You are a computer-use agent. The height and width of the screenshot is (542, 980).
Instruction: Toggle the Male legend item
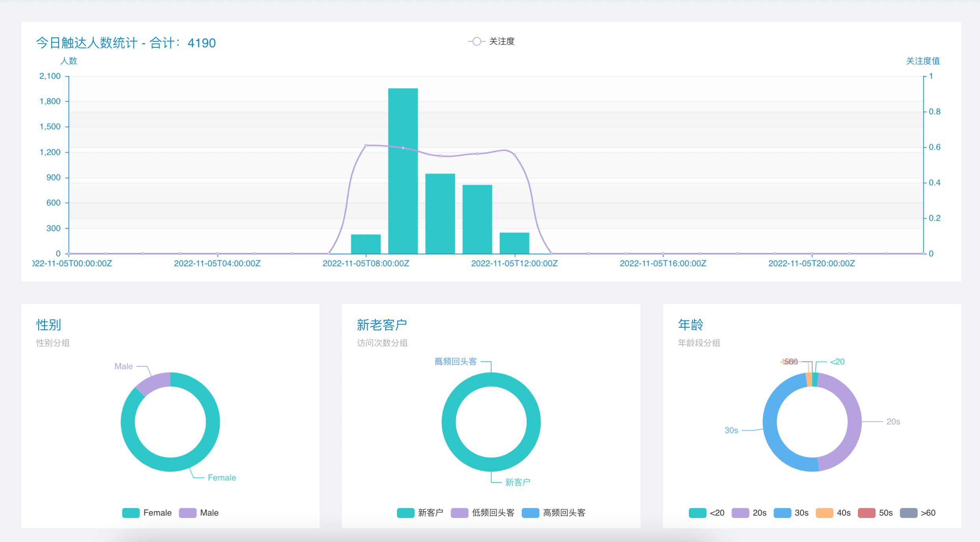click(x=199, y=513)
